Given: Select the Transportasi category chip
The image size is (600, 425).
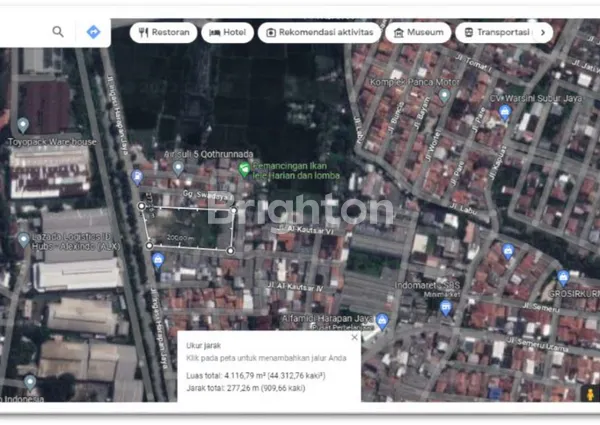Looking at the screenshot, I should 497,32.
